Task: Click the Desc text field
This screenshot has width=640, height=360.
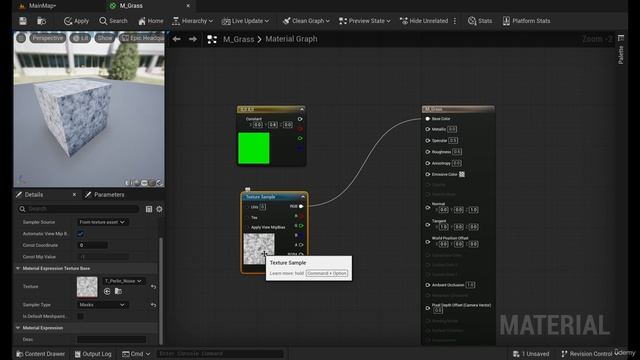Action: tap(111, 339)
